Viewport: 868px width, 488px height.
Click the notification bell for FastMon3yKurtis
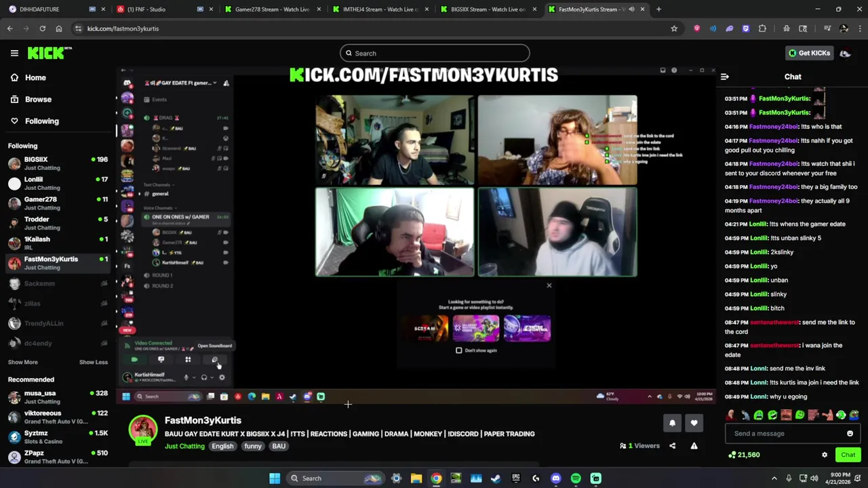(672, 423)
